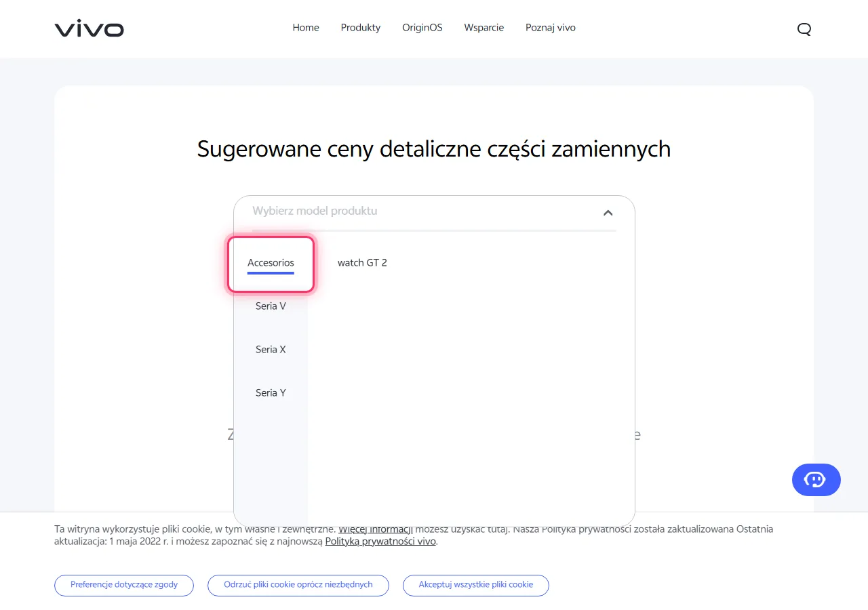Select the Seria Y category
The width and height of the screenshot is (868, 610).
271,393
